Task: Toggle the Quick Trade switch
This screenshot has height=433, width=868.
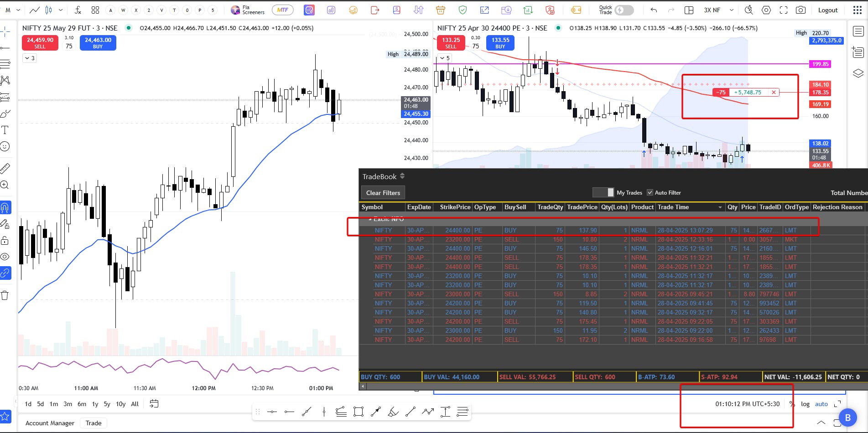Action: click(x=624, y=10)
